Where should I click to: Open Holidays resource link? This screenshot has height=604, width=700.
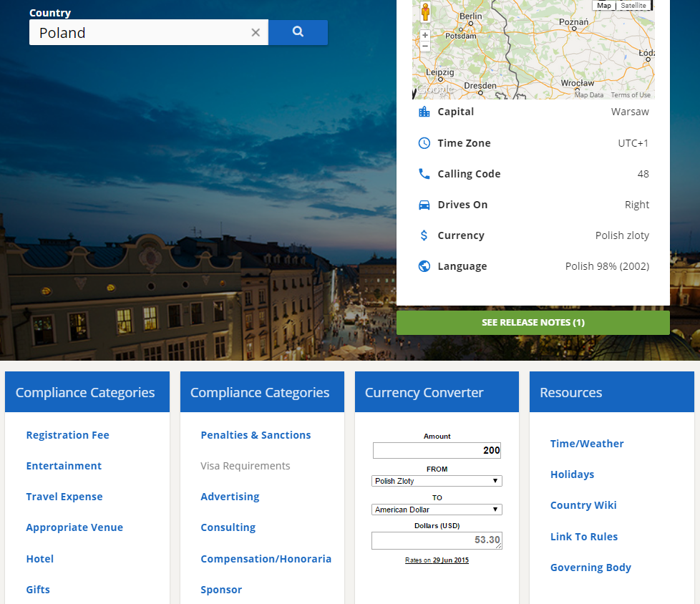click(573, 474)
